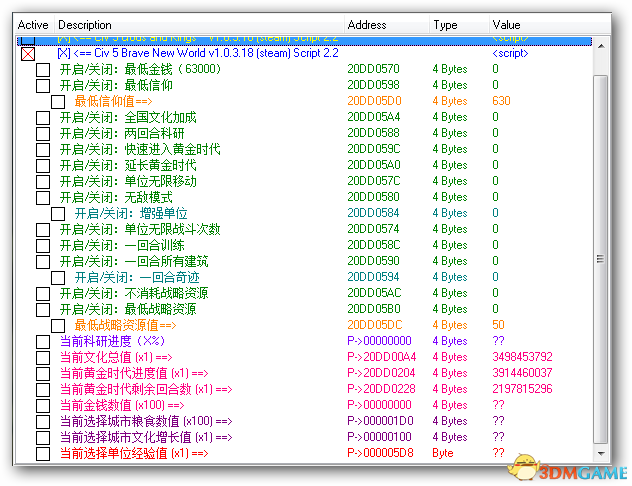The height and width of the screenshot is (486, 632).
Task: Click the address P->000001D0
Action: [x=380, y=421]
